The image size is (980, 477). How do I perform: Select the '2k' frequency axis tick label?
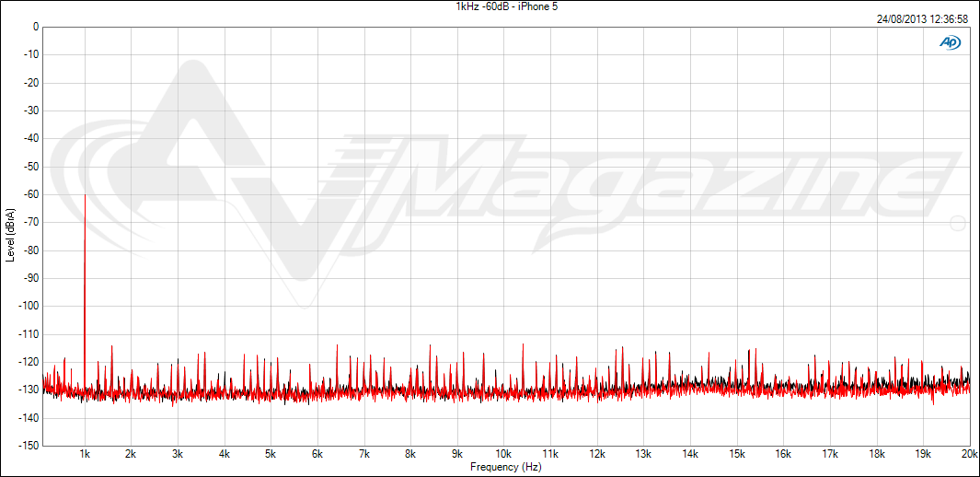point(131,453)
